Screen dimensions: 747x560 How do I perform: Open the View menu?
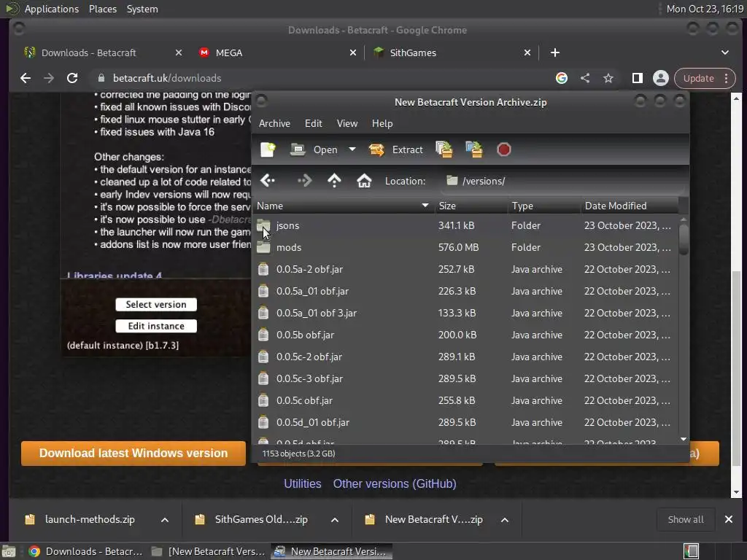point(347,123)
